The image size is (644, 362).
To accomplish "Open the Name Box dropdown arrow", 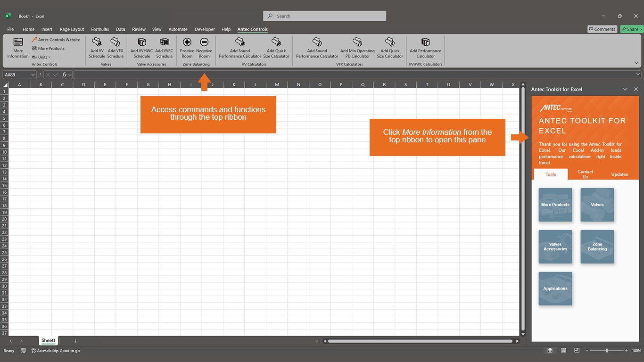I will coord(33,74).
